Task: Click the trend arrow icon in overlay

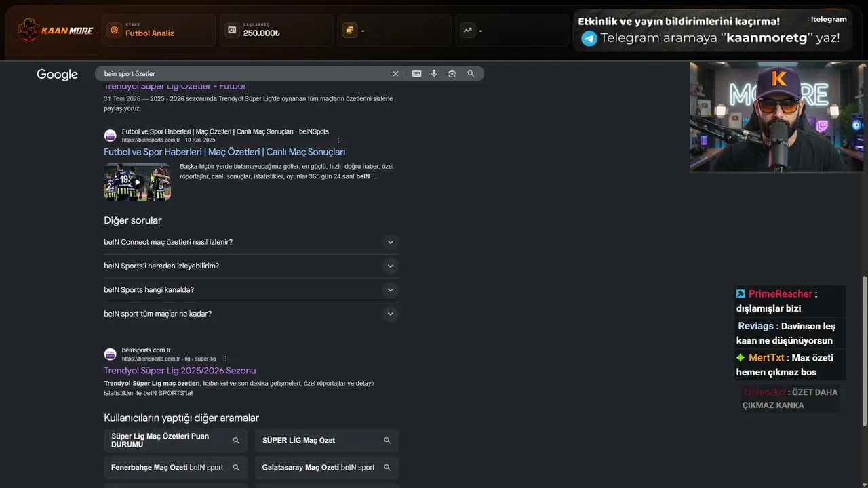Action: tap(467, 30)
